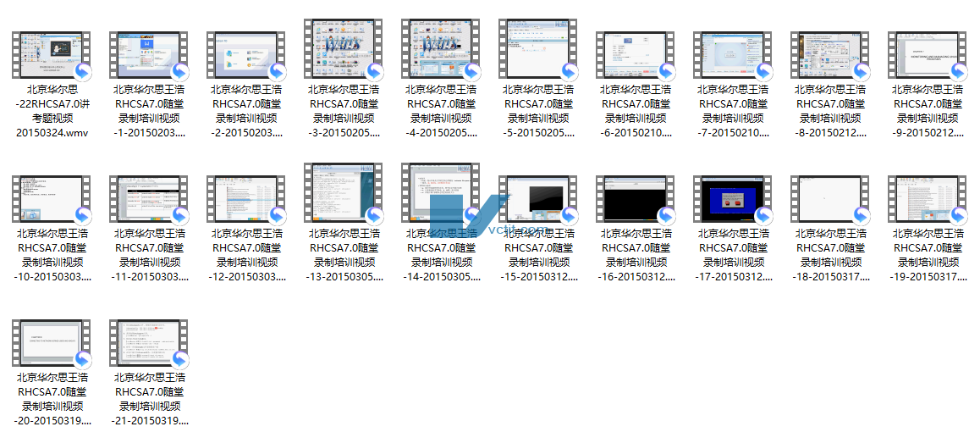
Task: Choose video icon numbered -19-20150317
Action: 928,199
